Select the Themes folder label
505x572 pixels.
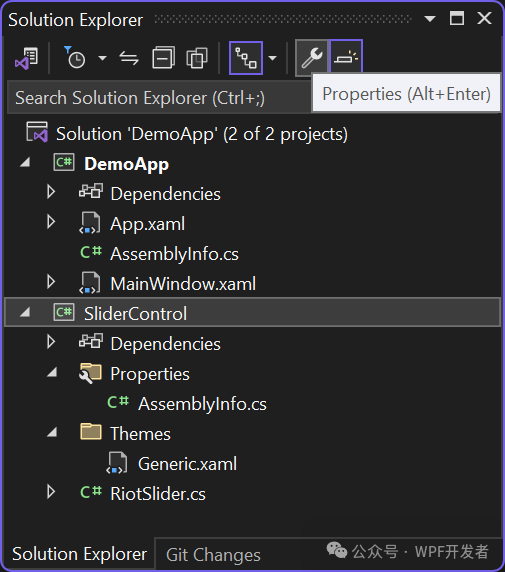[140, 434]
